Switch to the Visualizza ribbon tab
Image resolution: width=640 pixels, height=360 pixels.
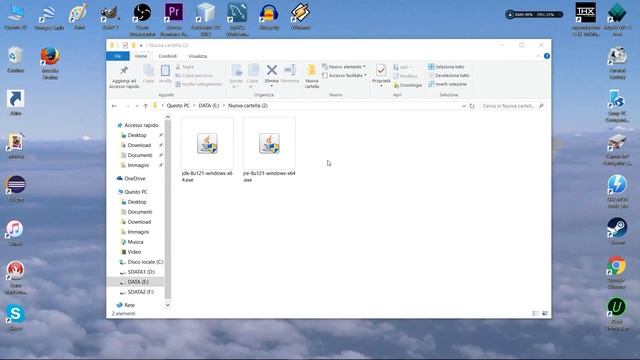tap(198, 56)
